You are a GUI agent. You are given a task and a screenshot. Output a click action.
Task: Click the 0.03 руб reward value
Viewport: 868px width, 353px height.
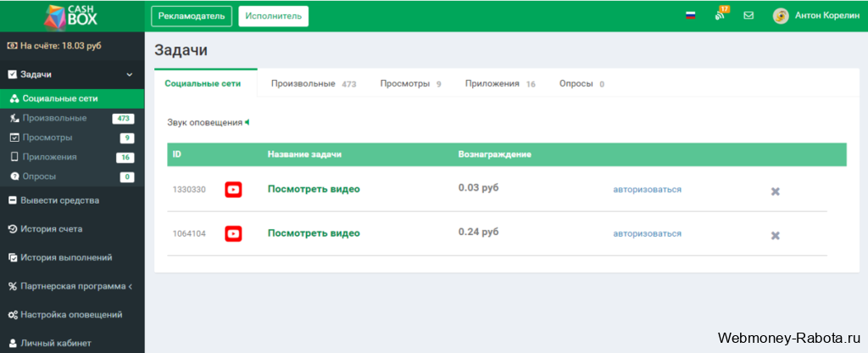click(x=478, y=188)
